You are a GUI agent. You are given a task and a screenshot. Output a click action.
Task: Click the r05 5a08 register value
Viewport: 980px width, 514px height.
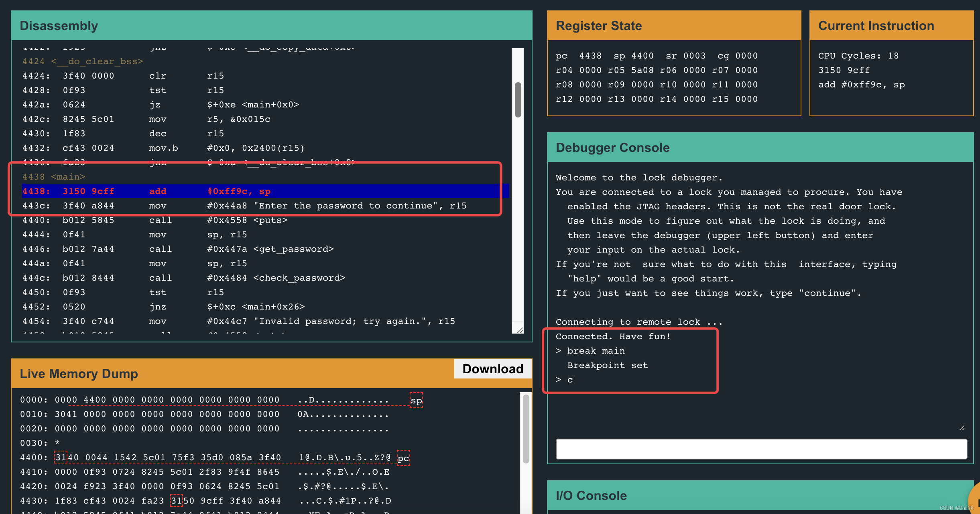pos(631,70)
